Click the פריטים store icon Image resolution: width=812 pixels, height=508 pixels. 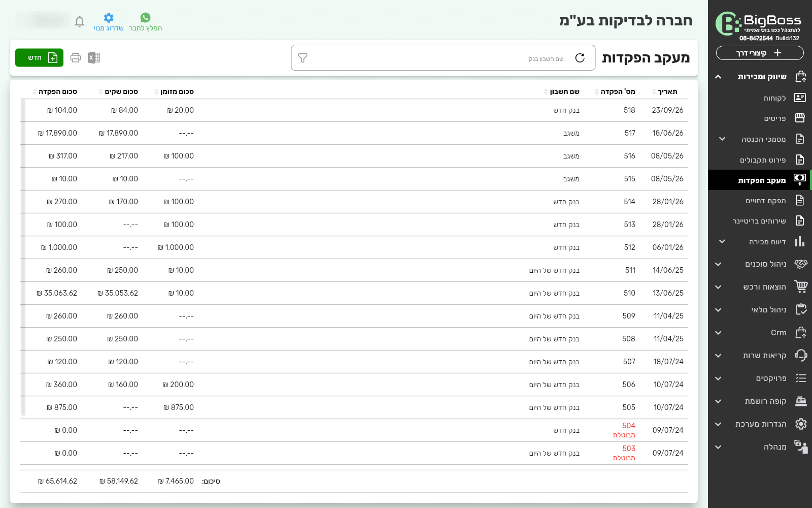tap(800, 118)
